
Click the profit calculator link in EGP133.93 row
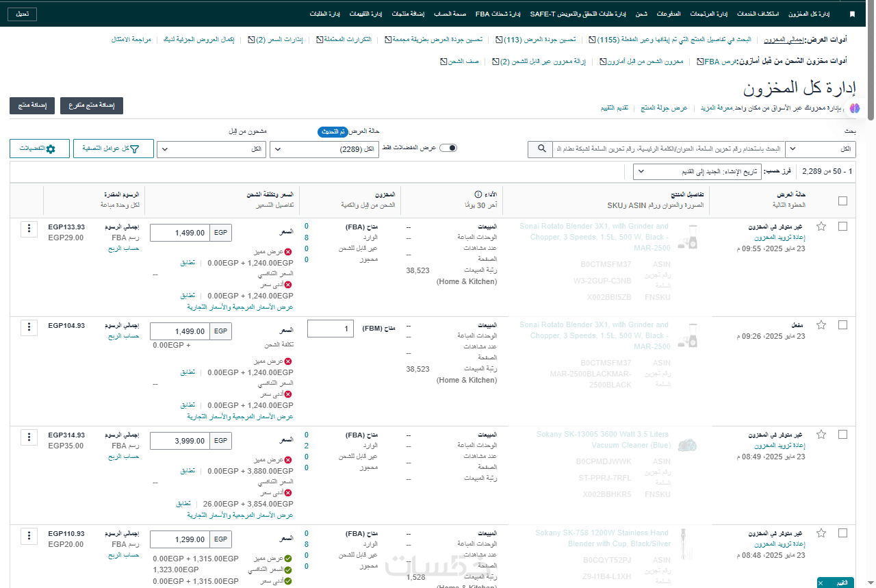pyautogui.click(x=123, y=248)
